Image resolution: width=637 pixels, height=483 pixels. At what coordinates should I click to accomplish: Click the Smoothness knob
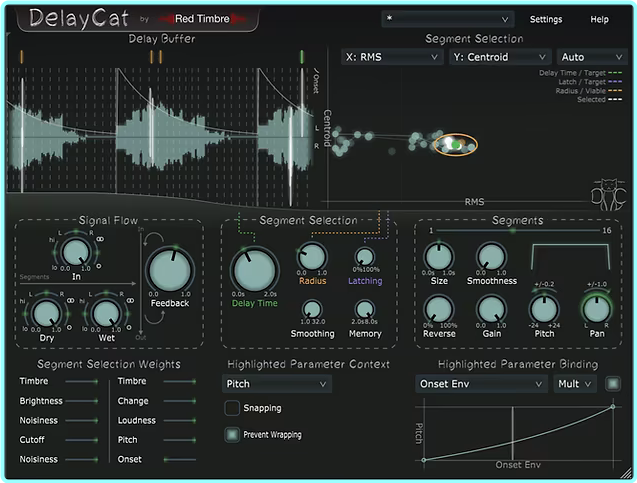491,257
